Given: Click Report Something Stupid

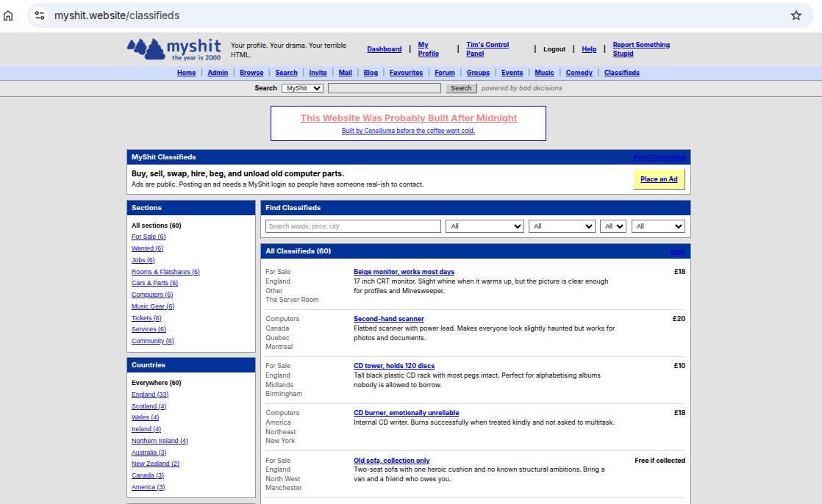Looking at the screenshot, I should pyautogui.click(x=641, y=49).
